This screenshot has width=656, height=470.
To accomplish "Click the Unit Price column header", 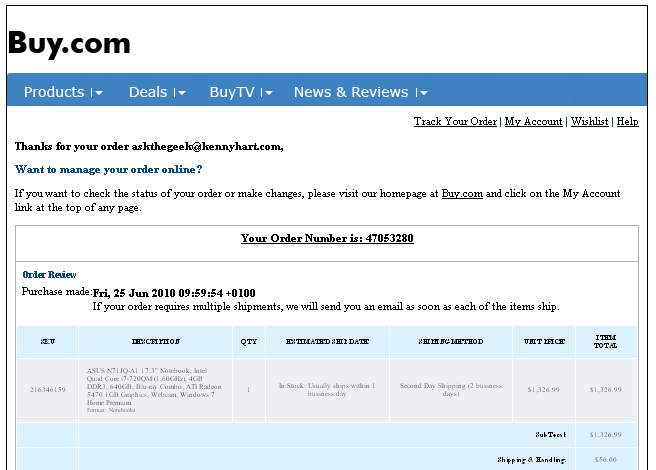I will [544, 342].
